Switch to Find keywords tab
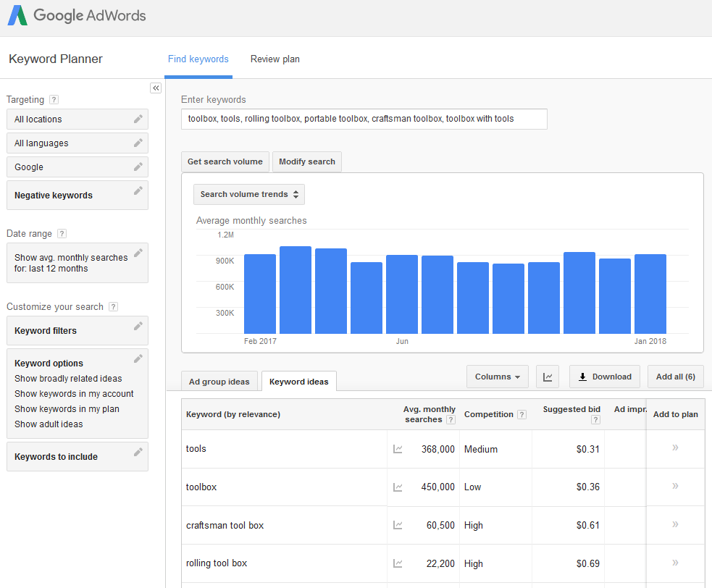Viewport: 712px width, 588px height. click(x=198, y=59)
